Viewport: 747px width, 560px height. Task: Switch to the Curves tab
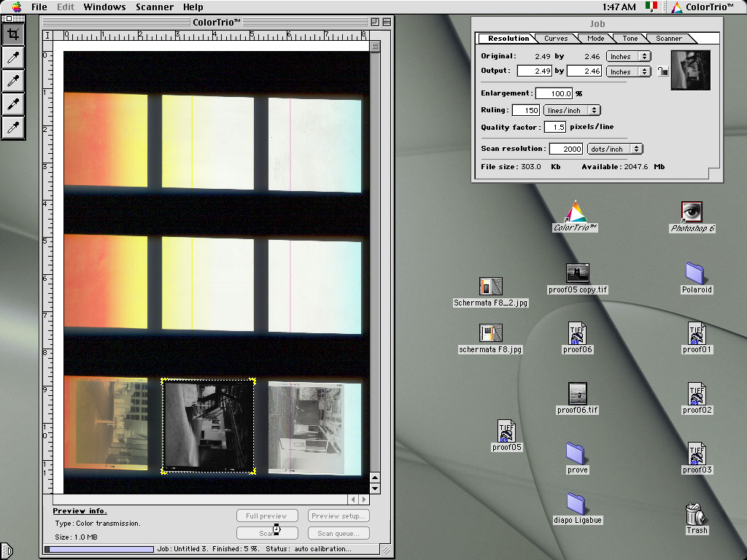coord(556,39)
